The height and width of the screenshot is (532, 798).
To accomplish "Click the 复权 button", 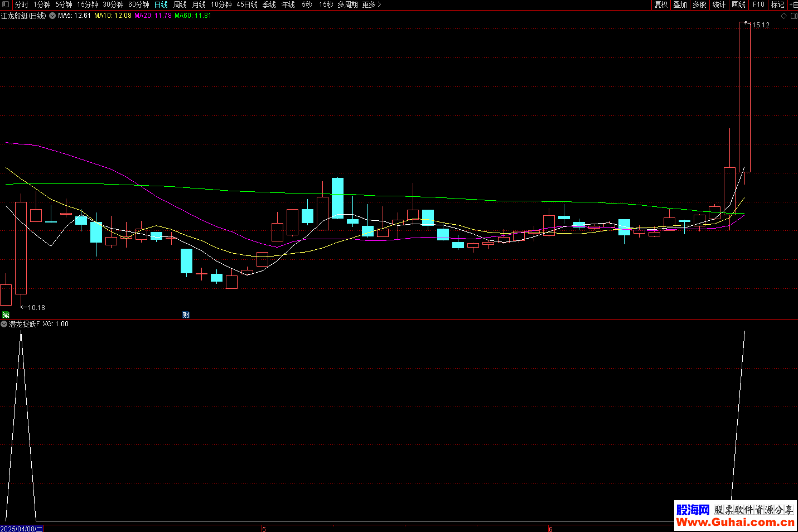I will coord(661,4).
